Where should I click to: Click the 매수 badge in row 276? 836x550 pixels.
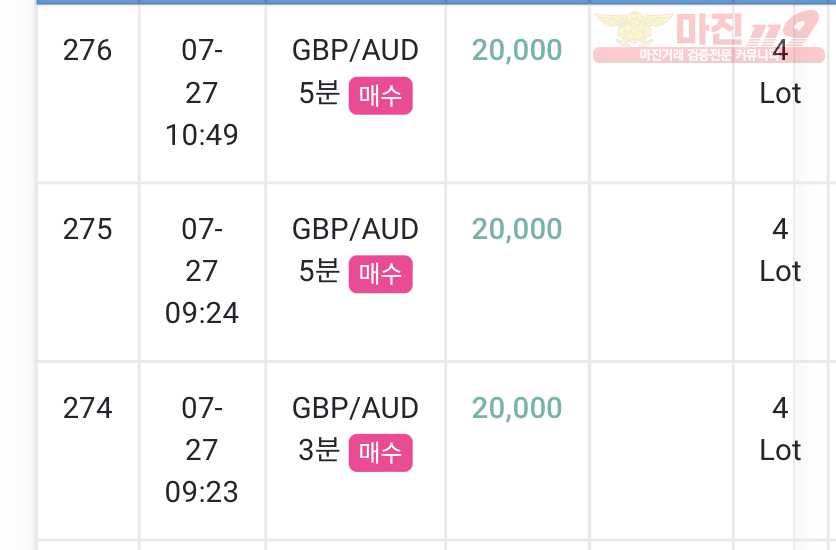[380, 95]
